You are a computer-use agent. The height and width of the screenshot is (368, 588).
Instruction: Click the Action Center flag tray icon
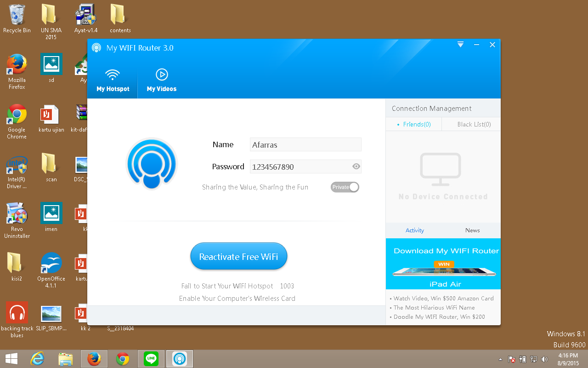pos(512,359)
